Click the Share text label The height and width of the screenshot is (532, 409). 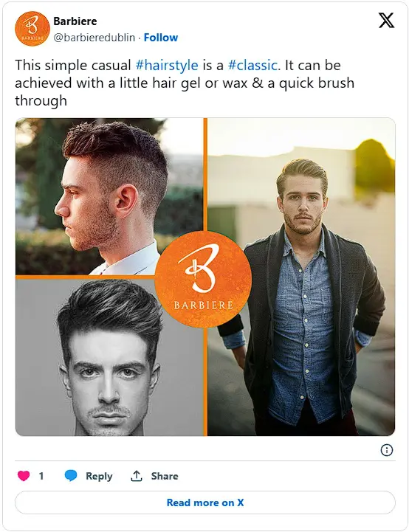[165, 476]
